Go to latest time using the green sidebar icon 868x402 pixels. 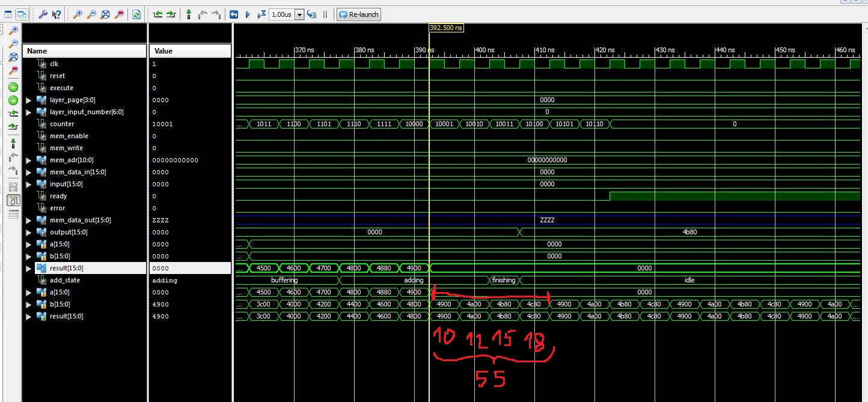(x=13, y=100)
